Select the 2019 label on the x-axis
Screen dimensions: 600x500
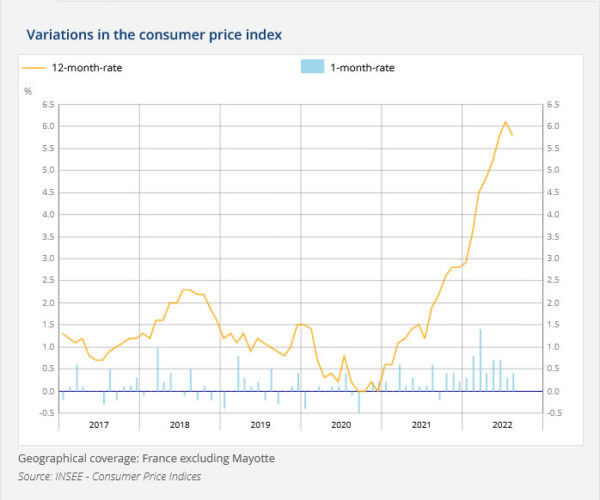pos(260,425)
